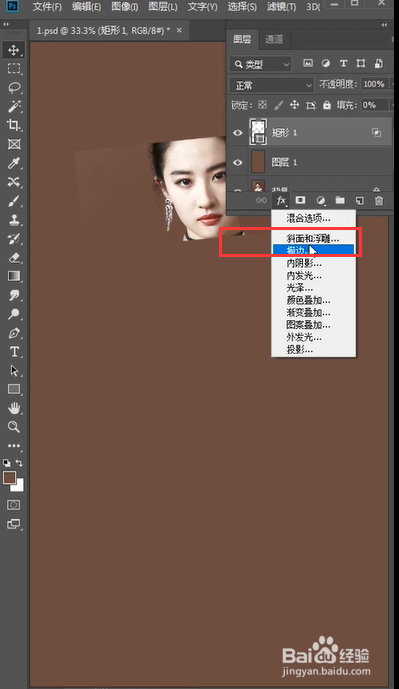Select the Path Selection tool

pos(14,371)
